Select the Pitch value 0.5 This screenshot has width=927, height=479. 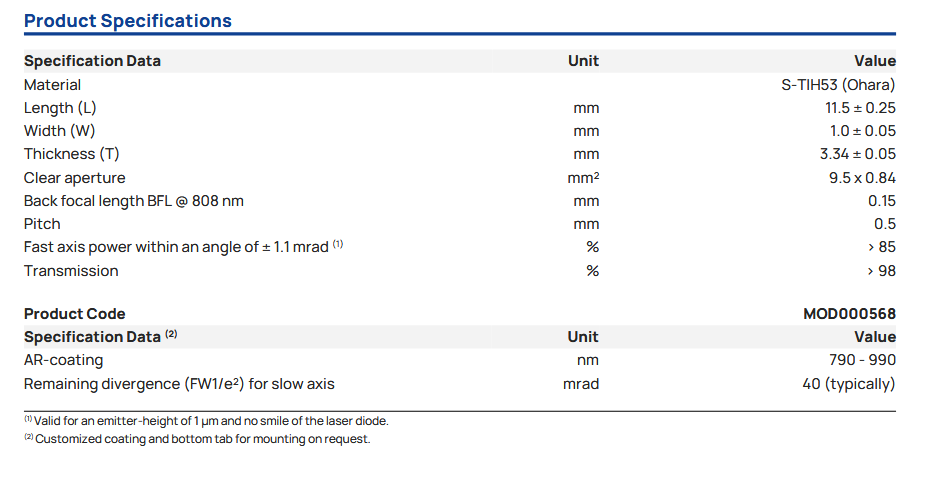pos(884,224)
